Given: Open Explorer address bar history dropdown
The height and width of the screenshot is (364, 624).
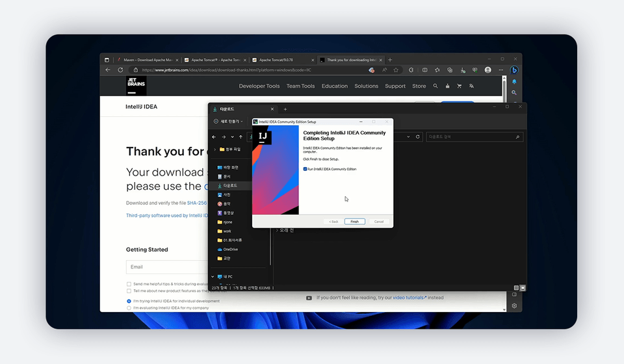Looking at the screenshot, I should (408, 137).
